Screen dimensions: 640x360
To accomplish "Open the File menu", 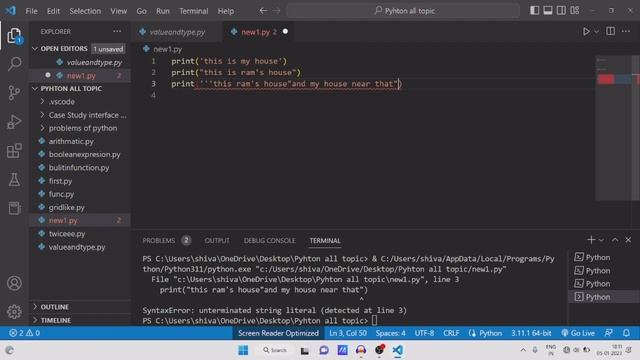I will 31,11.
